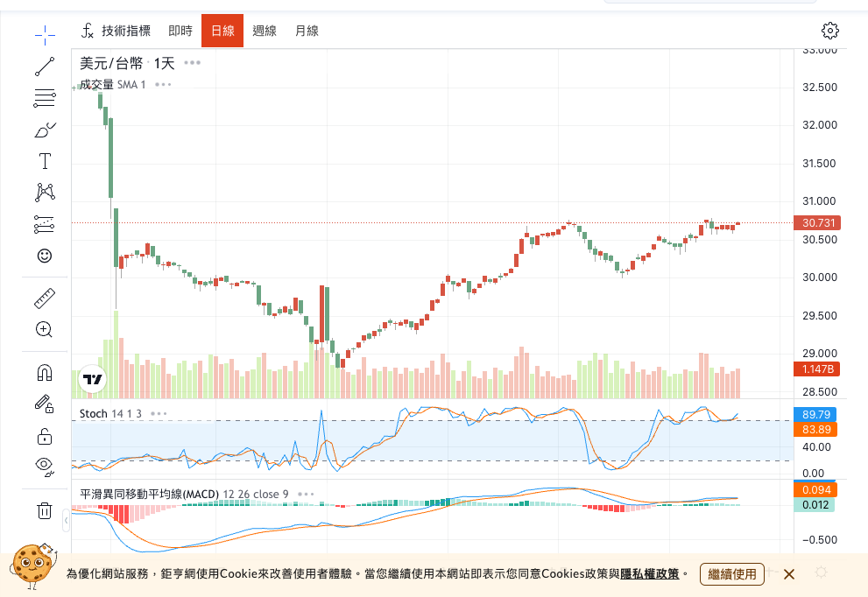This screenshot has width=868, height=597.
Task: Open the emoji icons tool
Action: click(45, 256)
